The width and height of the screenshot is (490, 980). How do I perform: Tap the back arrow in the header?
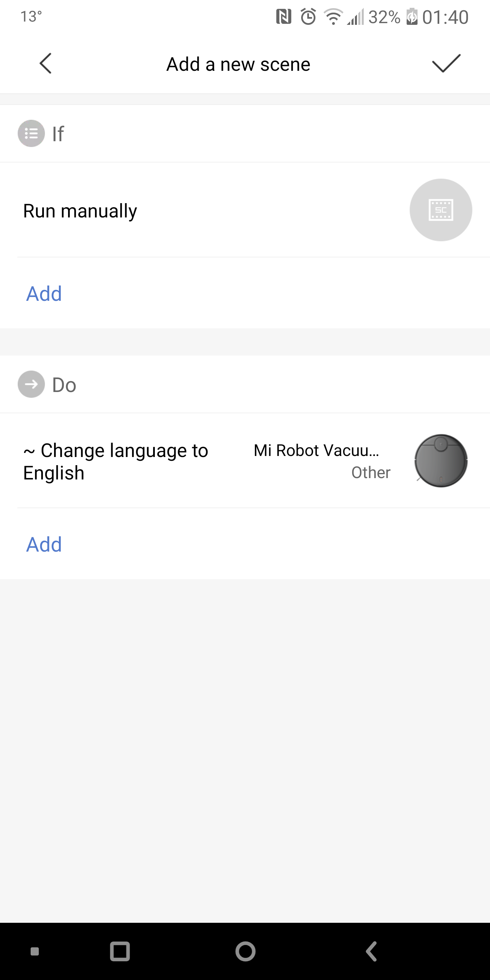[45, 63]
